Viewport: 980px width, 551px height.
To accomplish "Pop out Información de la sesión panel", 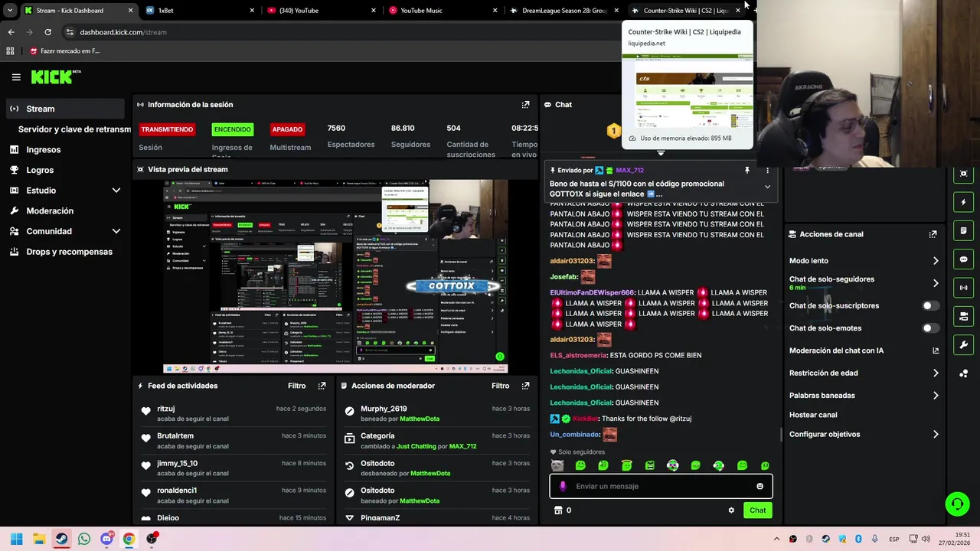I will click(x=525, y=105).
